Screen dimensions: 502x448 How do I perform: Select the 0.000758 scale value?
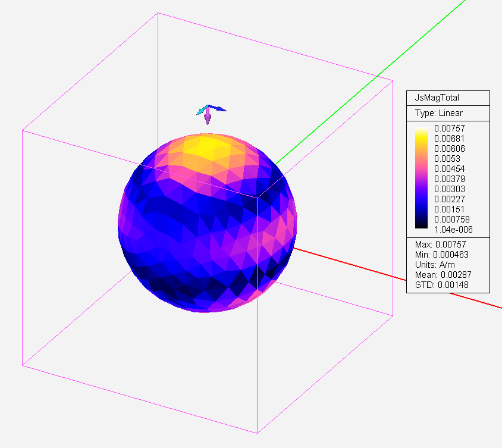[x=451, y=220]
